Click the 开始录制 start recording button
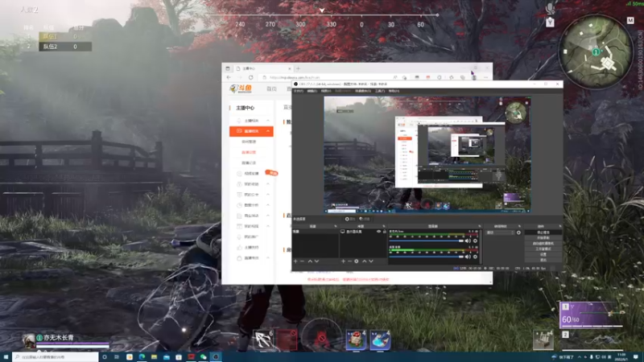Viewport: 644px width, 362px height. [x=543, y=238]
